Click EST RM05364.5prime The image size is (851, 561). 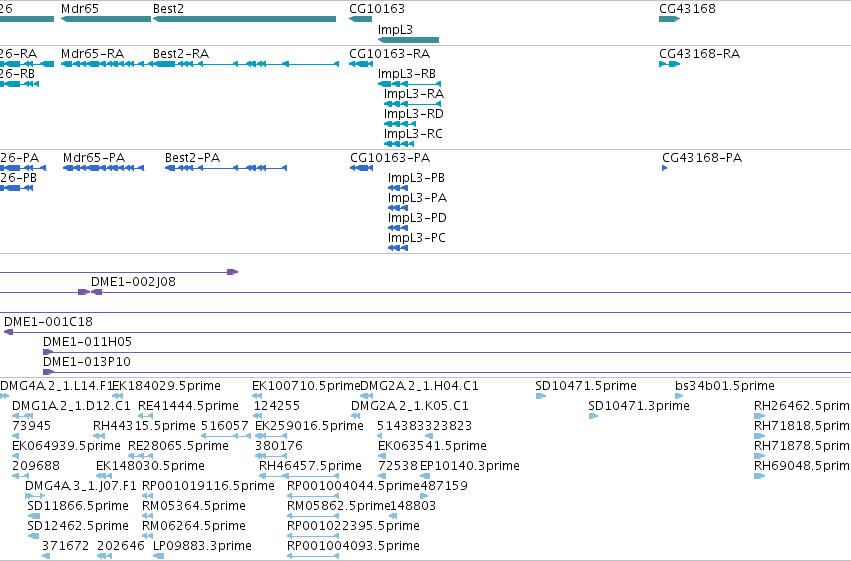(x=194, y=506)
